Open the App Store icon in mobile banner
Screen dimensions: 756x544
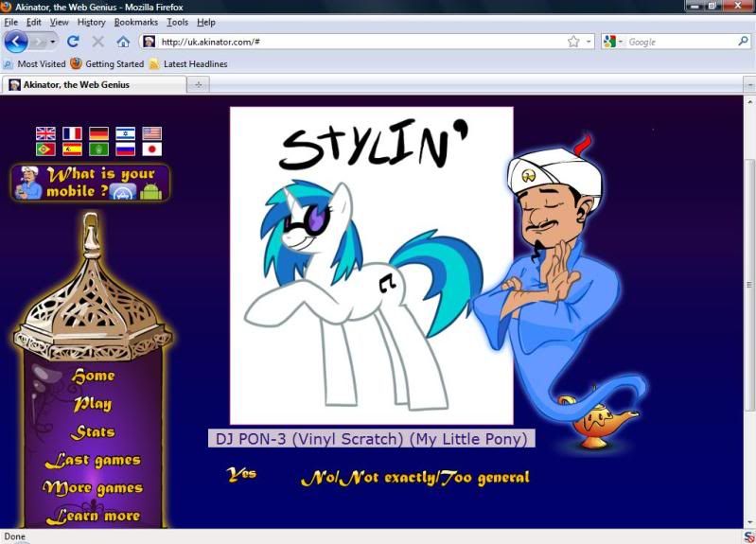tap(123, 192)
